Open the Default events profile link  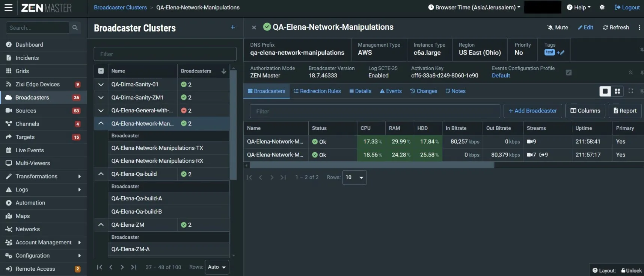(x=501, y=76)
